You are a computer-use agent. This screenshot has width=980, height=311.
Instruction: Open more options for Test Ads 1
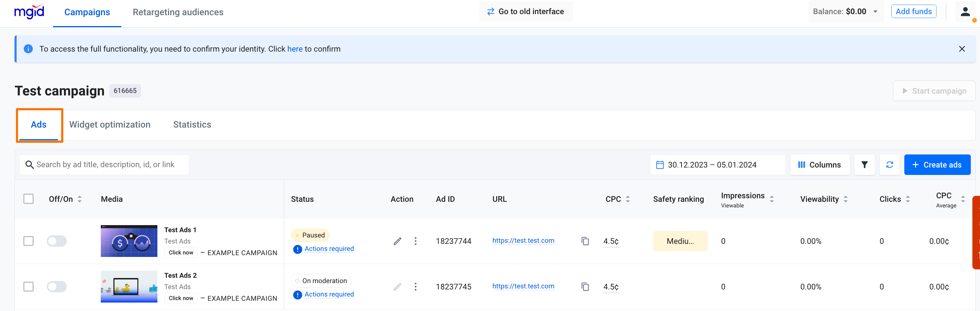click(415, 241)
